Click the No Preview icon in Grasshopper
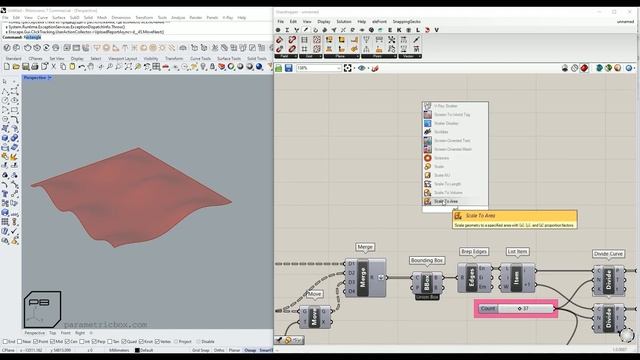 564,68
